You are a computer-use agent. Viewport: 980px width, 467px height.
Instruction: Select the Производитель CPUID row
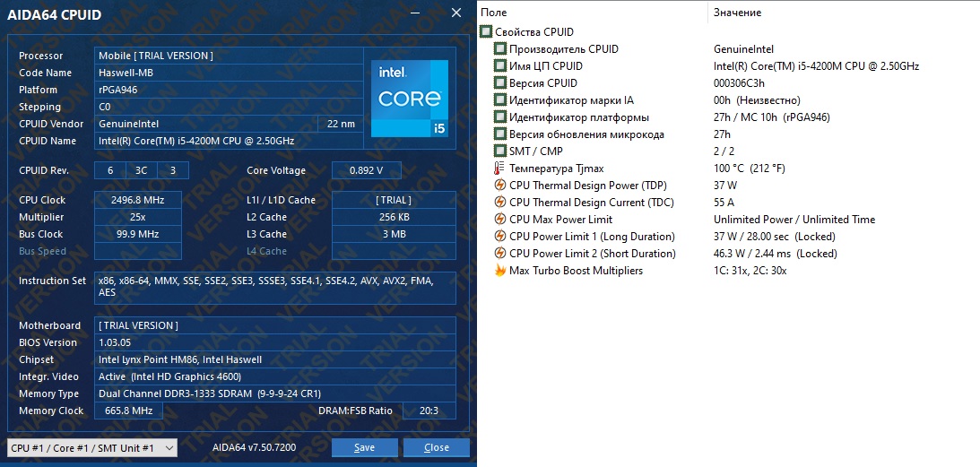(729, 48)
